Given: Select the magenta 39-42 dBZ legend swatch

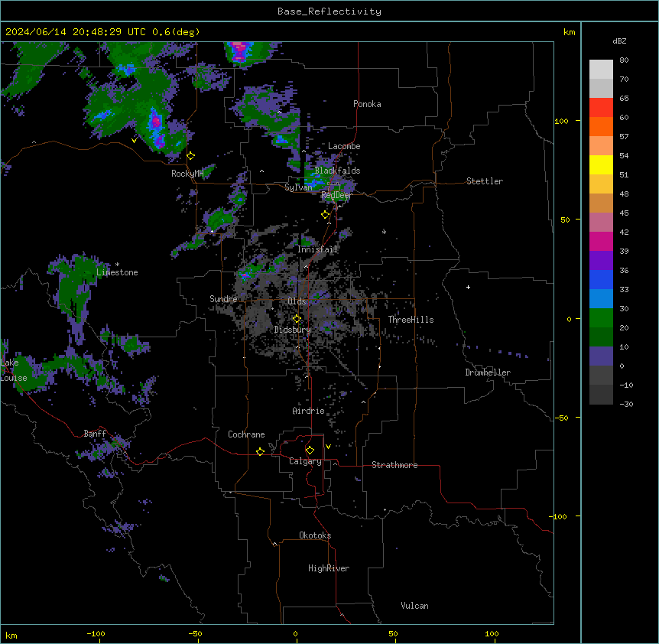Looking at the screenshot, I should tap(601, 242).
